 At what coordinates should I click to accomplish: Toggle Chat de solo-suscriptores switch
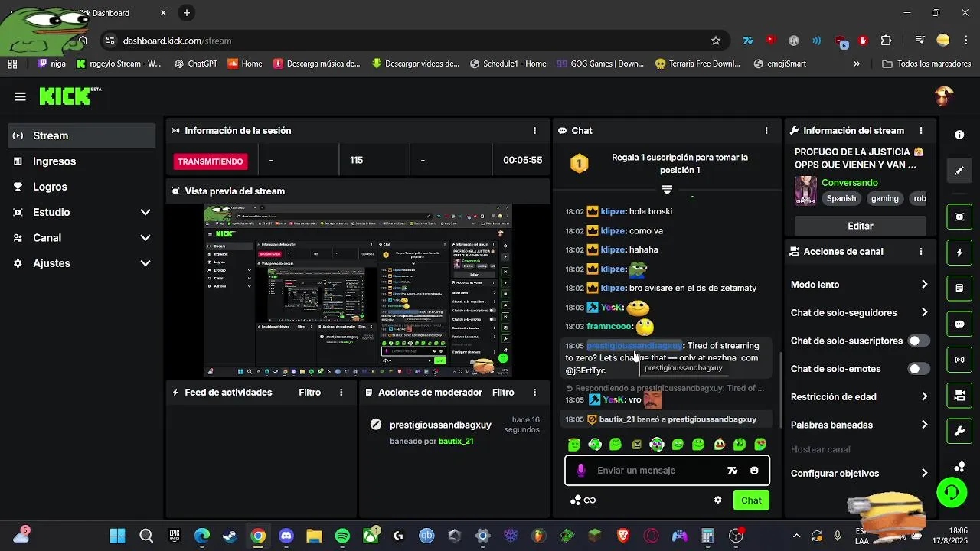919,341
